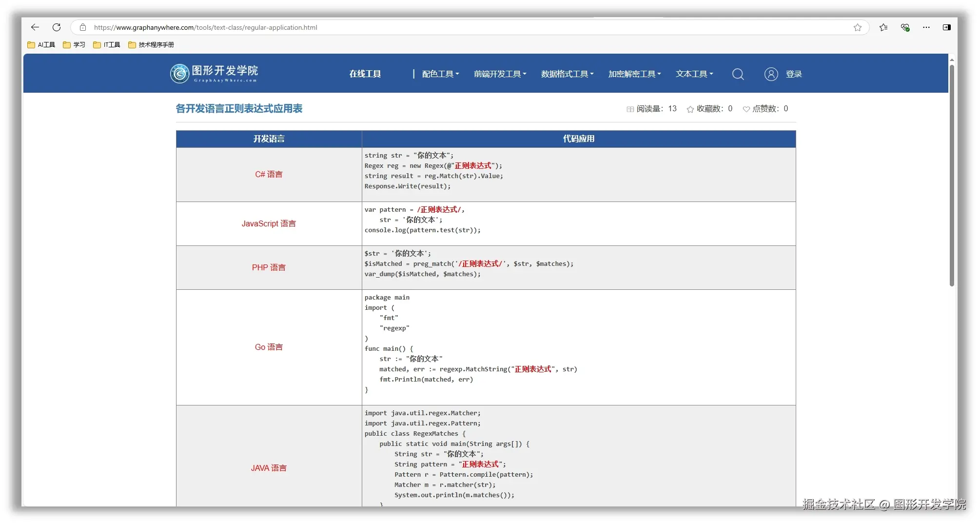Select the PHP 语言 table cell
The height and width of the screenshot is (525, 980).
(x=269, y=268)
